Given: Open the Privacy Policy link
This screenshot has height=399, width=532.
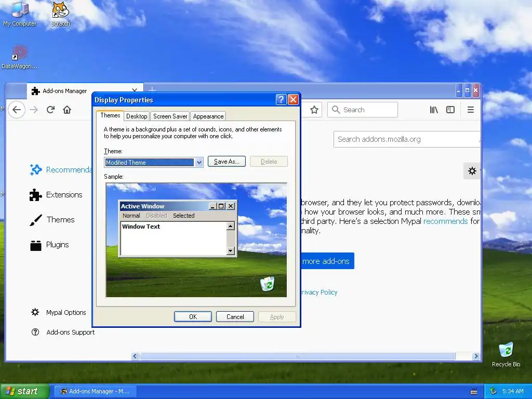Looking at the screenshot, I should pos(319,292).
